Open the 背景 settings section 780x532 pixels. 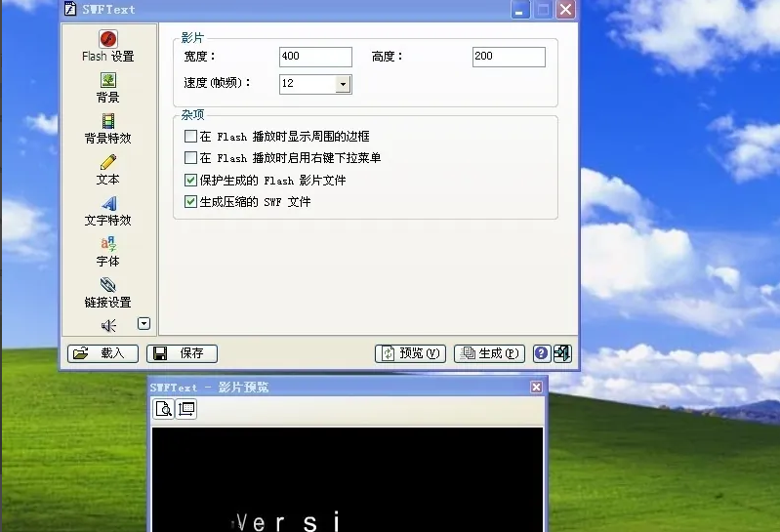108,88
